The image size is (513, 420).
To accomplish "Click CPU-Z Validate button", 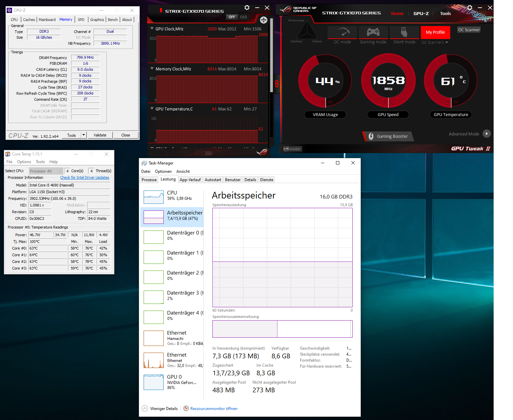I will (100, 135).
